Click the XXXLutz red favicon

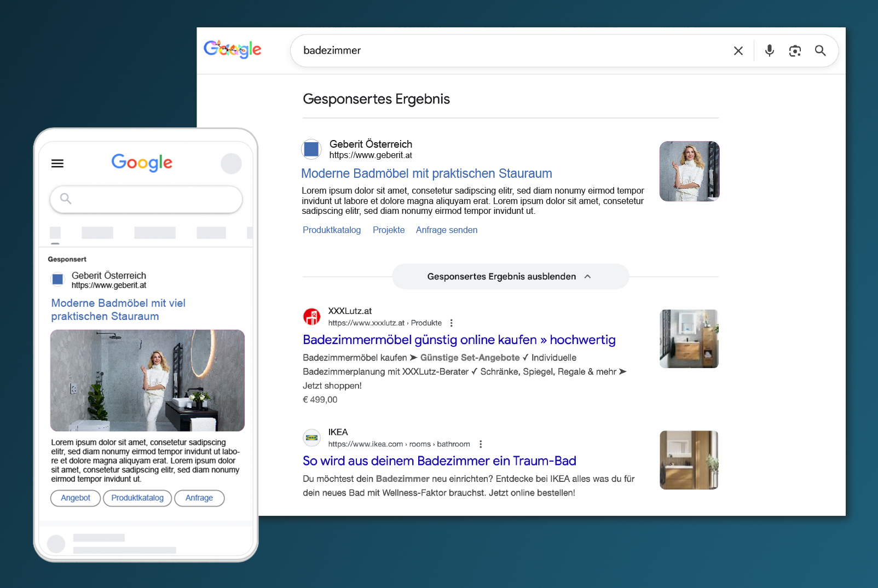coord(312,317)
